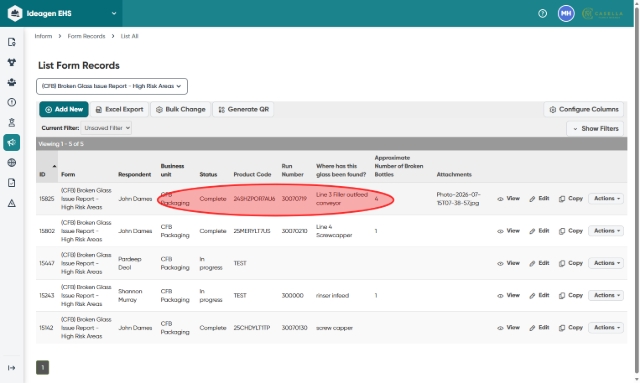Click the 'rinser infeed' location cell
This screenshot has width=640, height=383.
(x=332, y=296)
